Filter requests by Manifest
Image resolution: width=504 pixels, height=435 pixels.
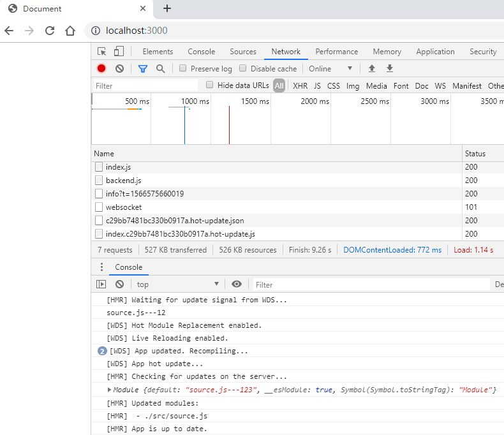[x=467, y=86]
